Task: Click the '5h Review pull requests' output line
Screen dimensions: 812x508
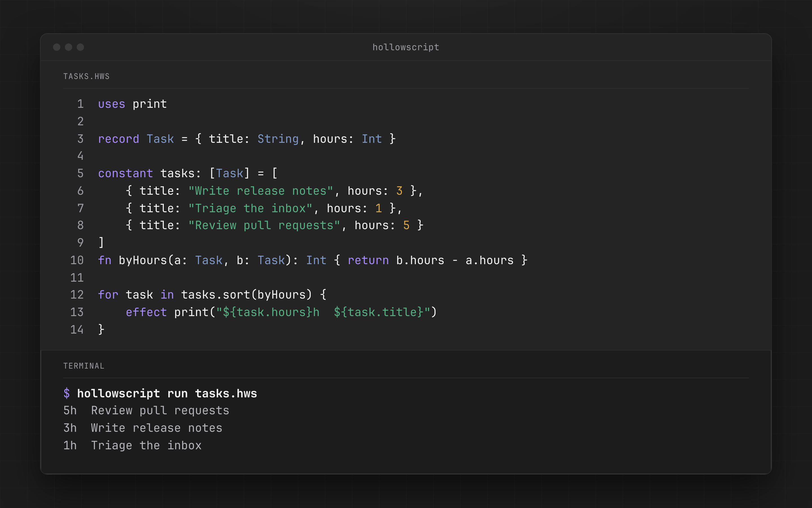Action: pos(146,411)
